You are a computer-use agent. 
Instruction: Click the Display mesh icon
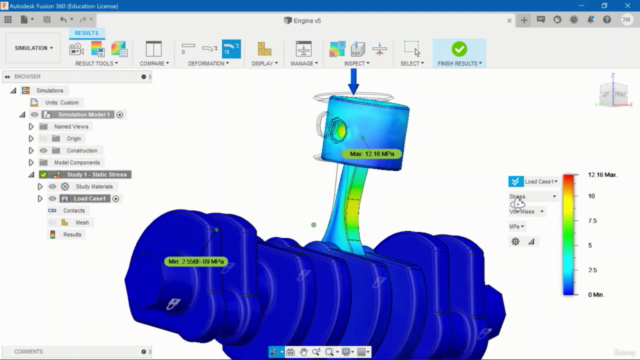click(x=264, y=49)
